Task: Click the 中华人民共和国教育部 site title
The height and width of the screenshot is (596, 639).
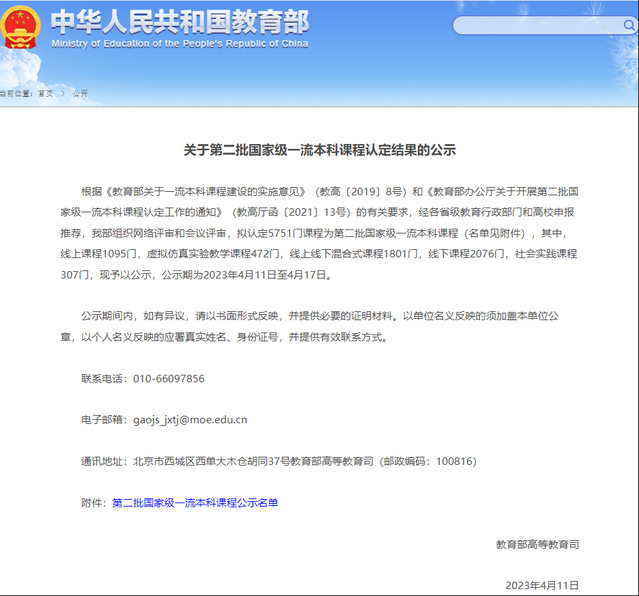Action: coord(178,22)
